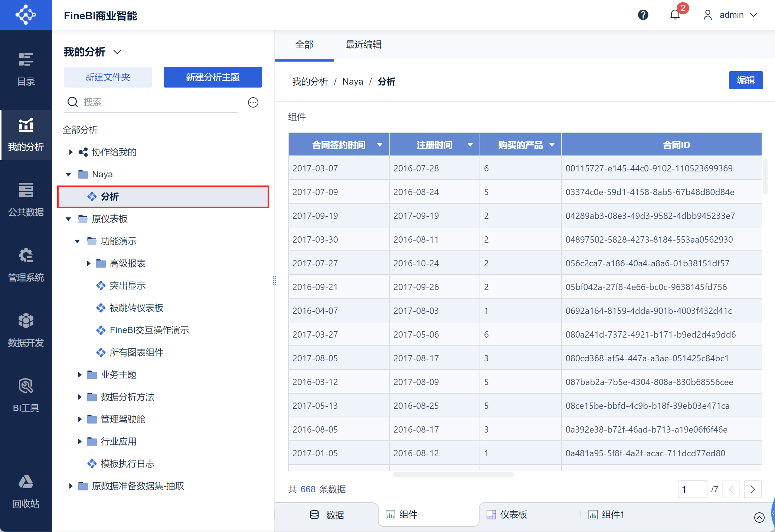775x532 pixels.
Task: Click the horizontal scrollbar under the table
Action: click(453, 474)
